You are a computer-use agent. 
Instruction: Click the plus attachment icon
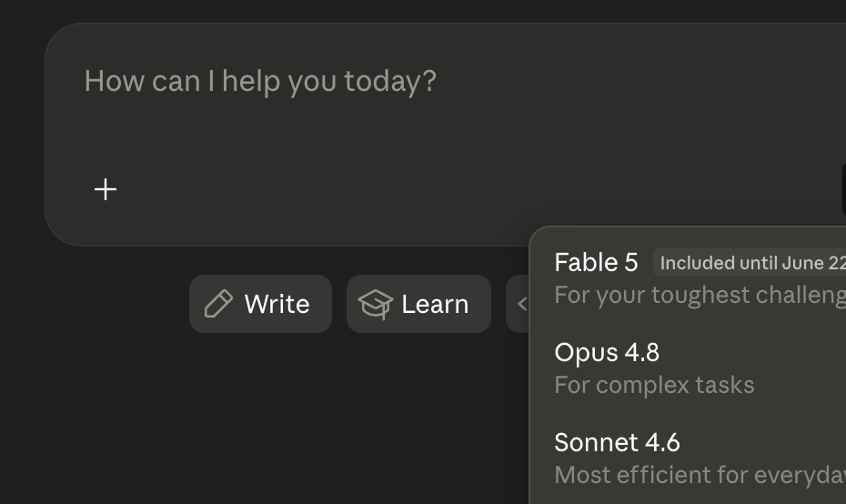coord(106,189)
